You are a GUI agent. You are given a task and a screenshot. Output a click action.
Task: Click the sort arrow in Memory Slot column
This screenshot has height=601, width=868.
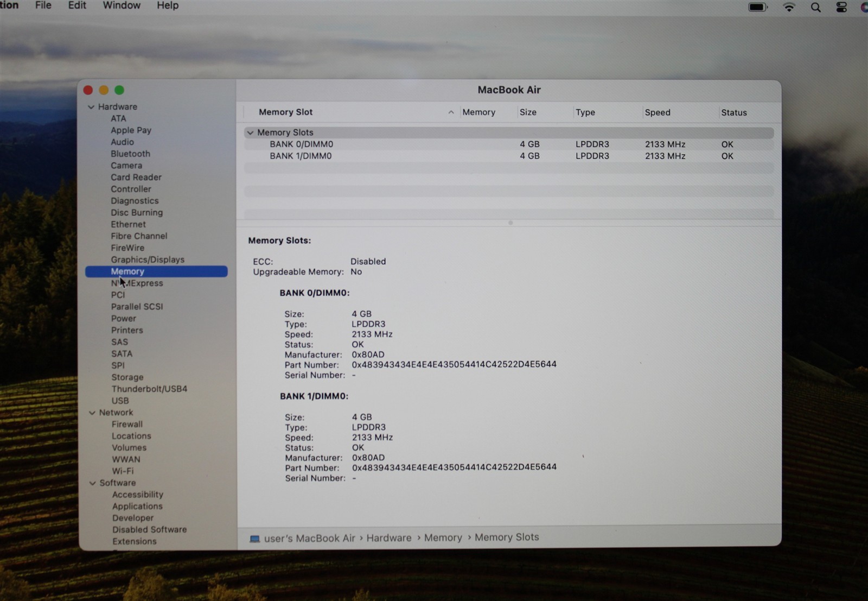click(451, 112)
